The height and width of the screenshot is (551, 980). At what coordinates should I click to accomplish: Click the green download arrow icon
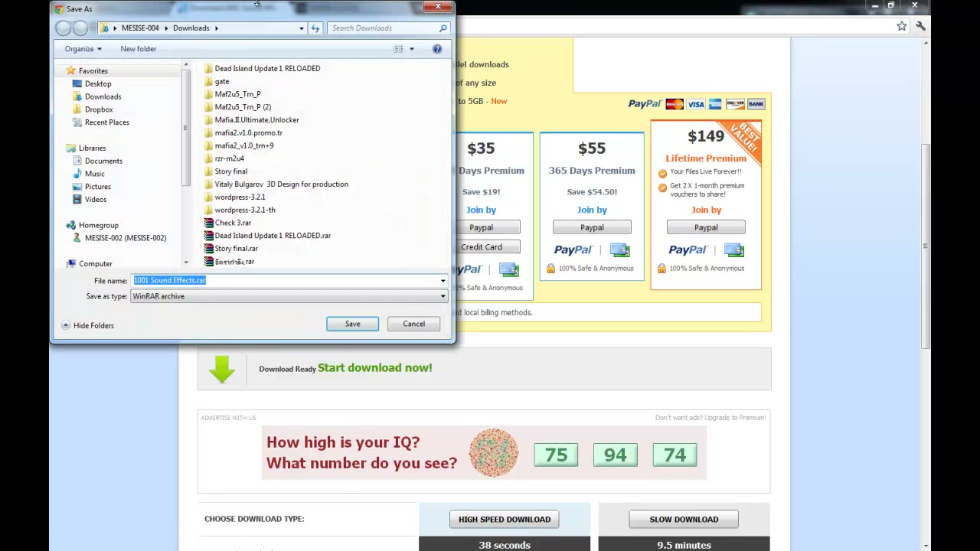click(222, 368)
